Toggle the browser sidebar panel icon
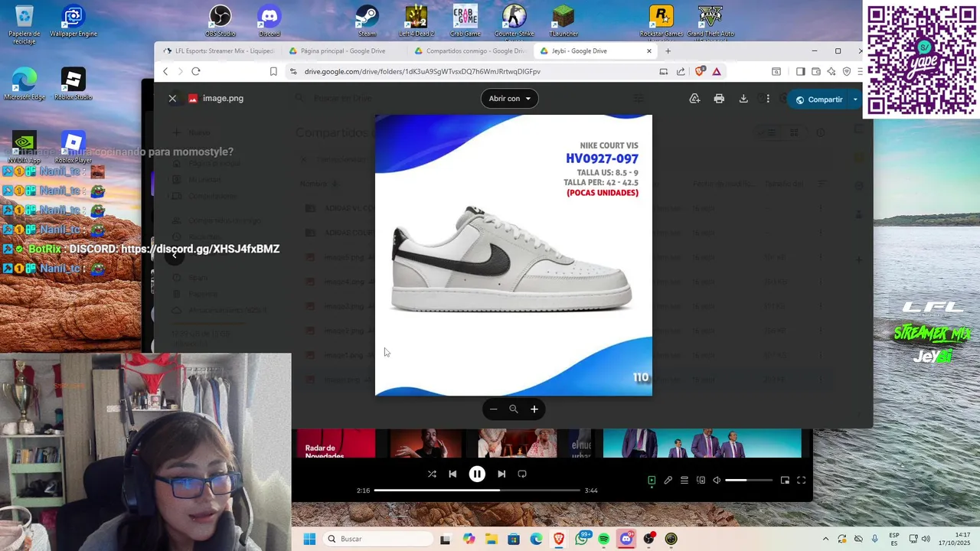This screenshot has width=980, height=551. point(800,71)
